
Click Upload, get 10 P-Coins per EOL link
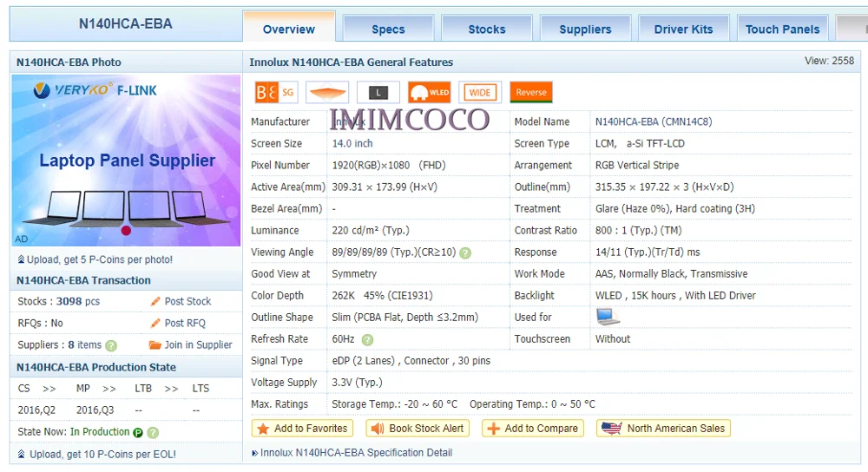tap(102, 455)
